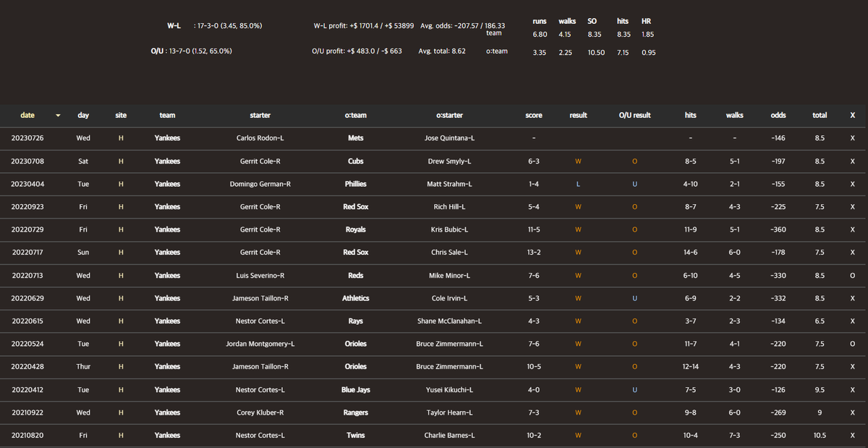Sort by the o:starter column header
This screenshot has width=868, height=448.
pyautogui.click(x=449, y=115)
